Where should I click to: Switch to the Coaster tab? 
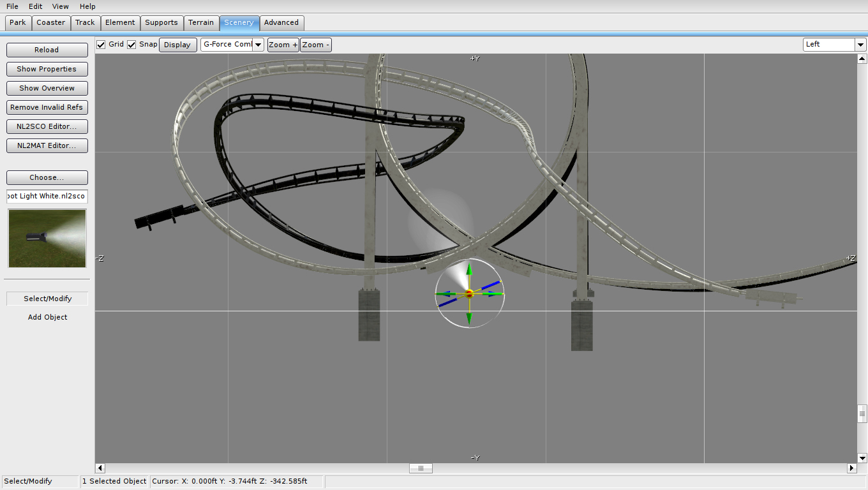51,22
